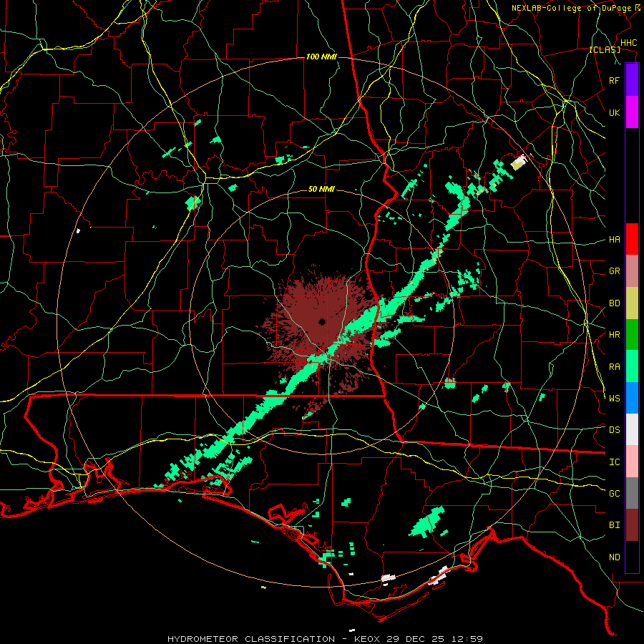Click the BI brown legend swatch
This screenshot has height=644, width=644.
point(632,525)
